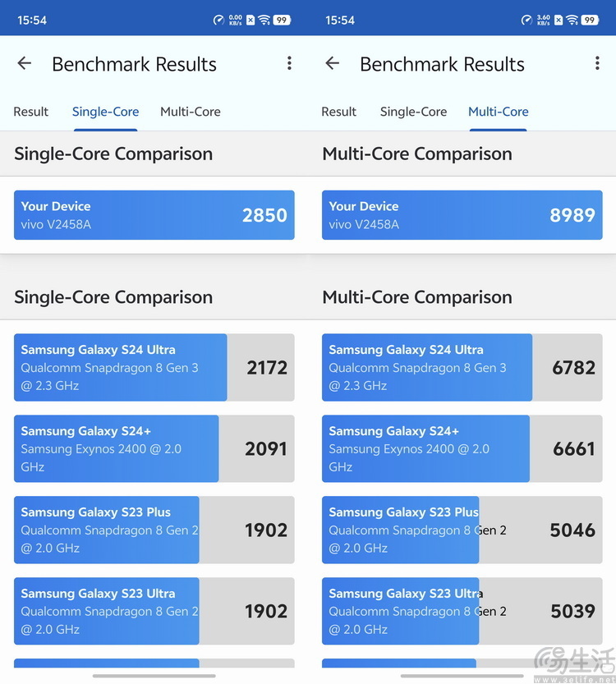Tap Wi-Fi icon in left status bar
This screenshot has width=616, height=684.
click(264, 20)
